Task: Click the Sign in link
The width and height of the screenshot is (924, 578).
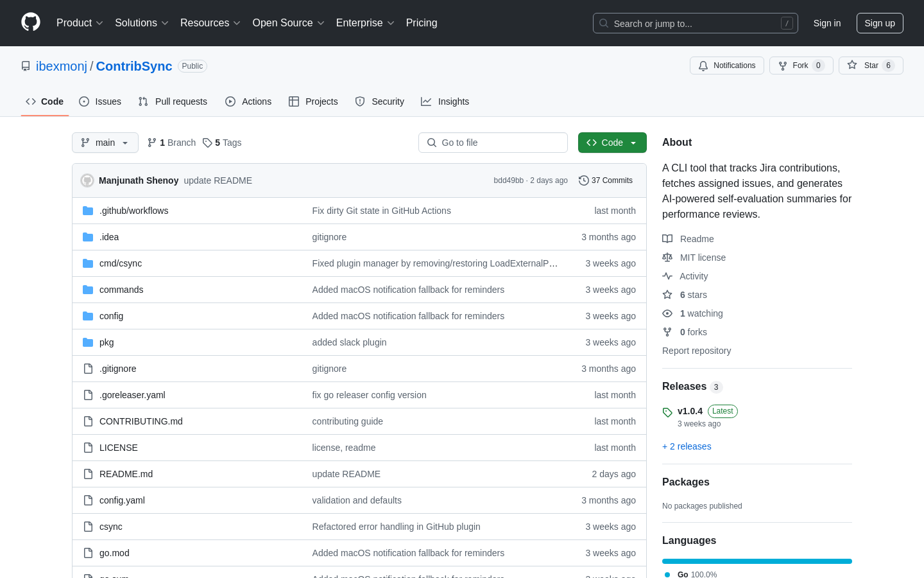Action: 827,23
